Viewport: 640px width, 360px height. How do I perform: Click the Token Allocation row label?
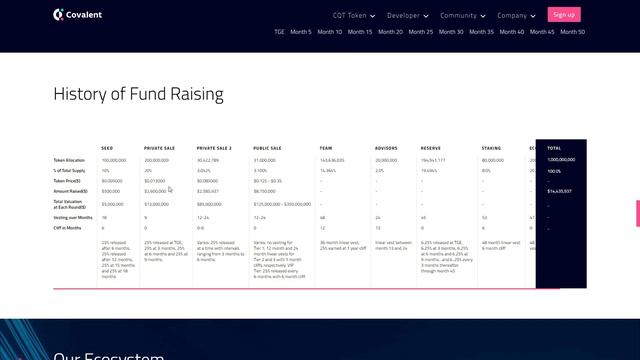69,160
